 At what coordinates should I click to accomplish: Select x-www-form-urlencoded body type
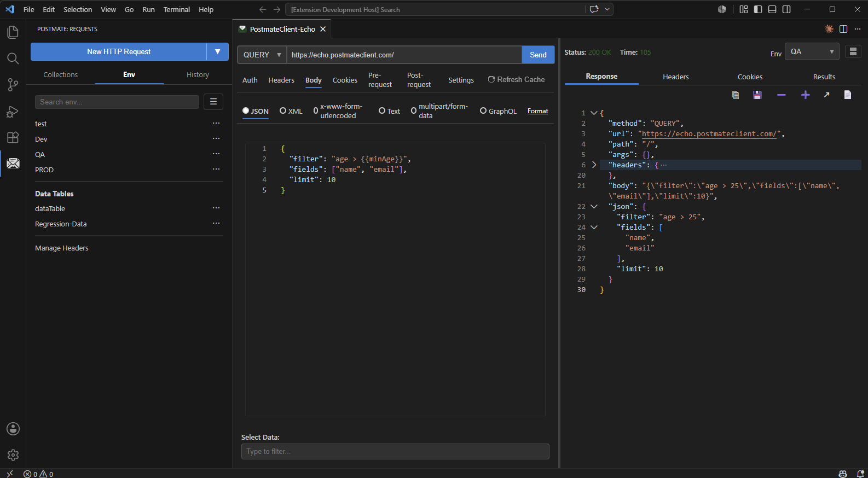[x=338, y=111]
